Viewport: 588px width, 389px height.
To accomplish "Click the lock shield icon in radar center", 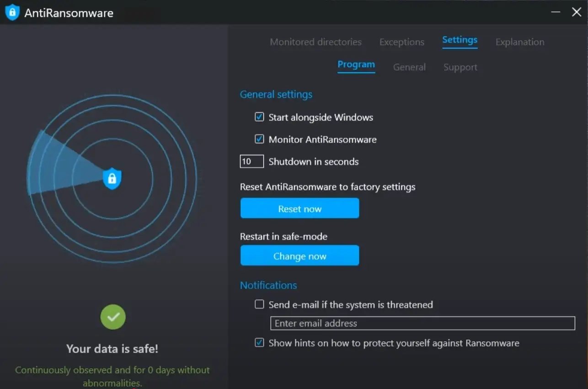I will click(112, 178).
